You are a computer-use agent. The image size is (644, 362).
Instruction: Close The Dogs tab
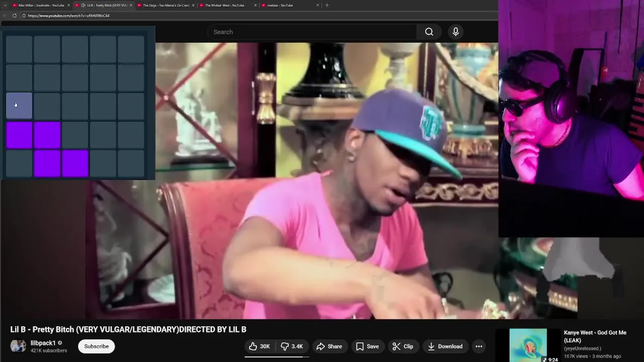click(193, 5)
